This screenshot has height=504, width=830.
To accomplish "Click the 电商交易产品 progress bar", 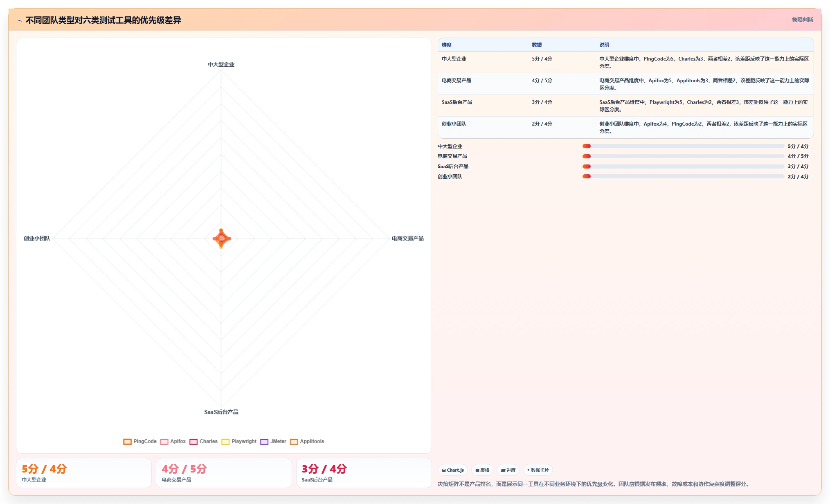I will (x=683, y=156).
